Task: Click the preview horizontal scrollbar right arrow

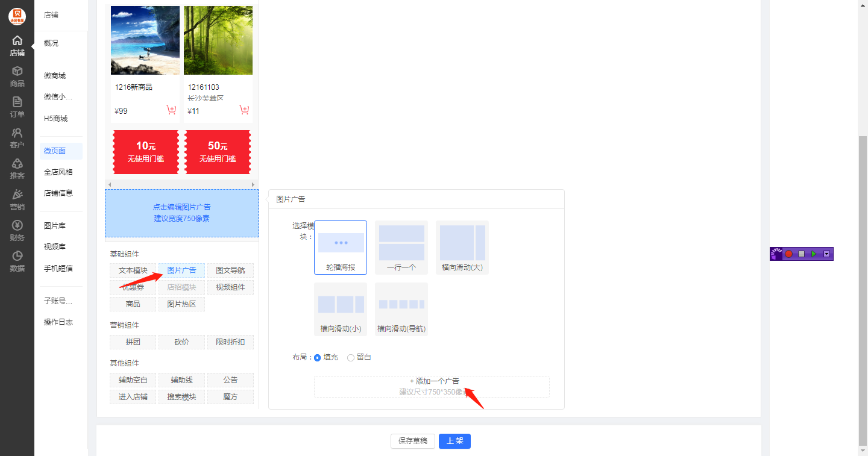Action: pyautogui.click(x=253, y=184)
